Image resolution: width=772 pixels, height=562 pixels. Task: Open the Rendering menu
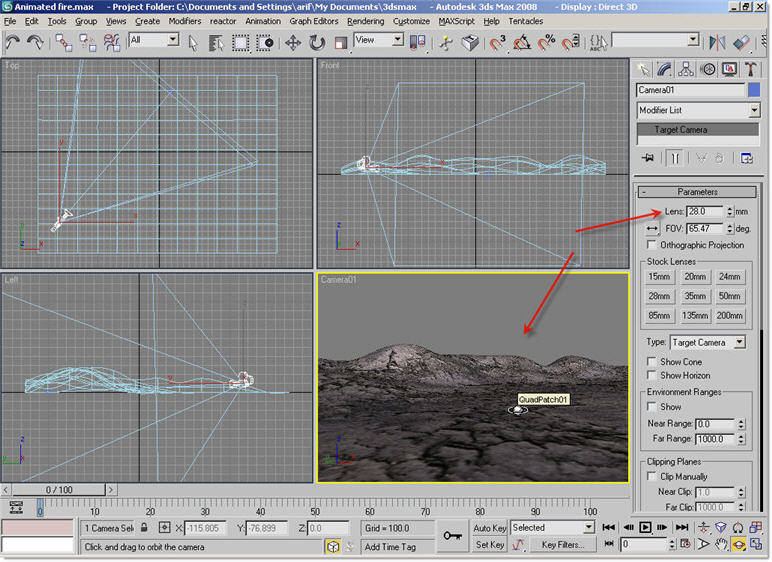[x=366, y=21]
